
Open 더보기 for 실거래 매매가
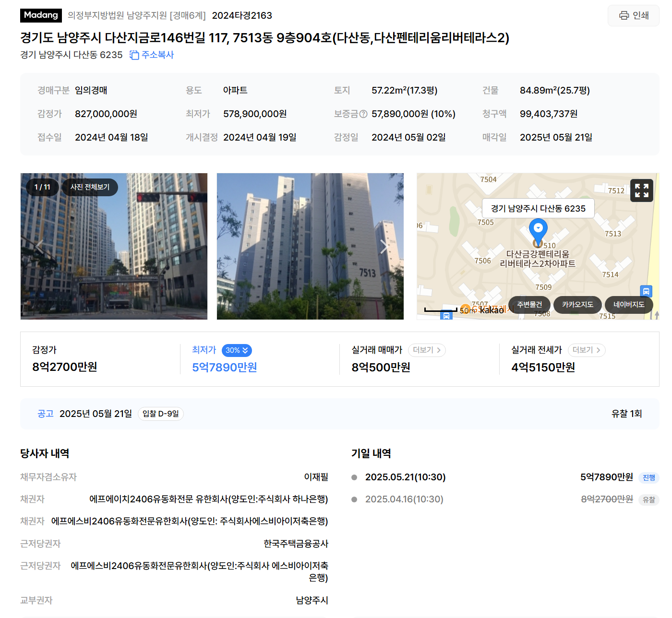427,350
